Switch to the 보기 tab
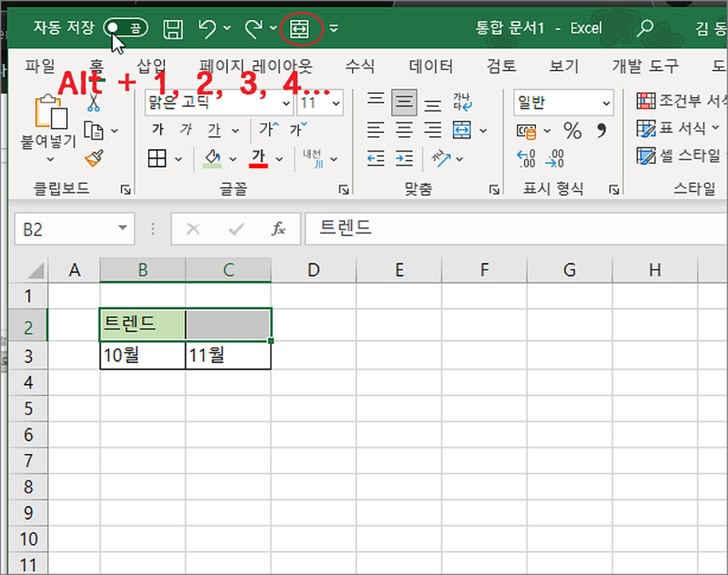The height and width of the screenshot is (575, 728). [564, 66]
